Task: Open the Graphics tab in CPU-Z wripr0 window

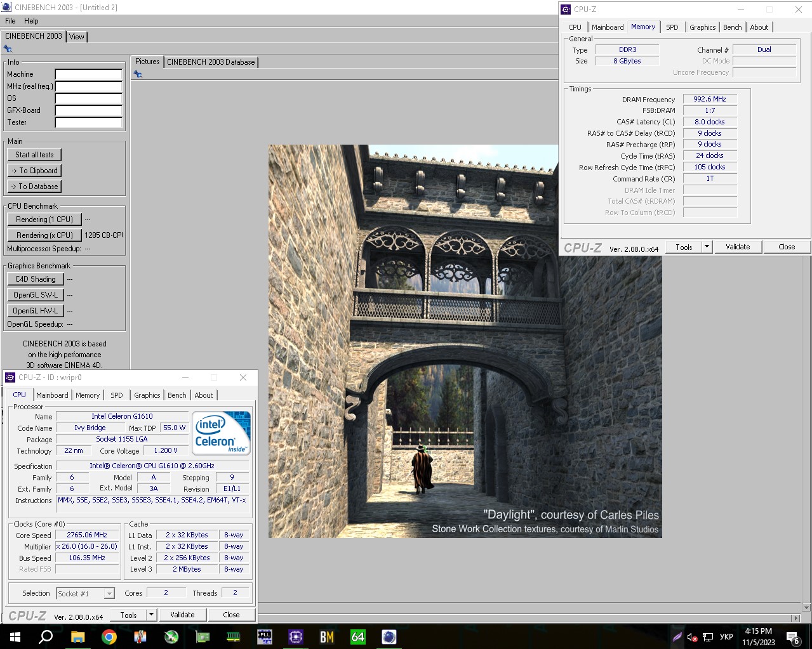Action: [147, 395]
